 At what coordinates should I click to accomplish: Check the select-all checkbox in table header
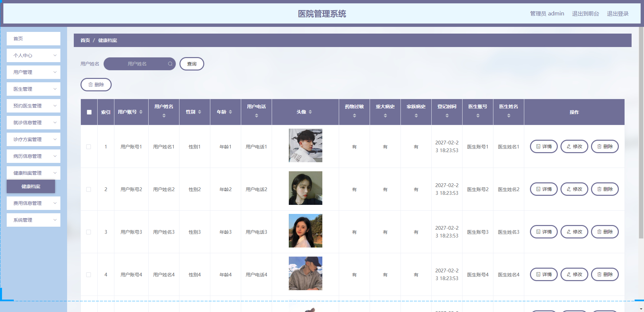pyautogui.click(x=89, y=112)
